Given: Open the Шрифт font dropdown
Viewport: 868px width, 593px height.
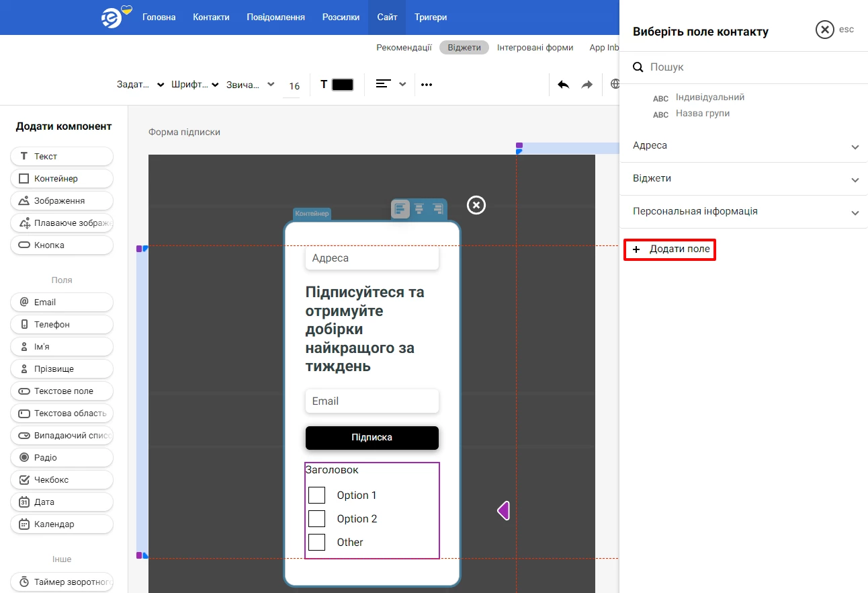Looking at the screenshot, I should pyautogui.click(x=196, y=85).
